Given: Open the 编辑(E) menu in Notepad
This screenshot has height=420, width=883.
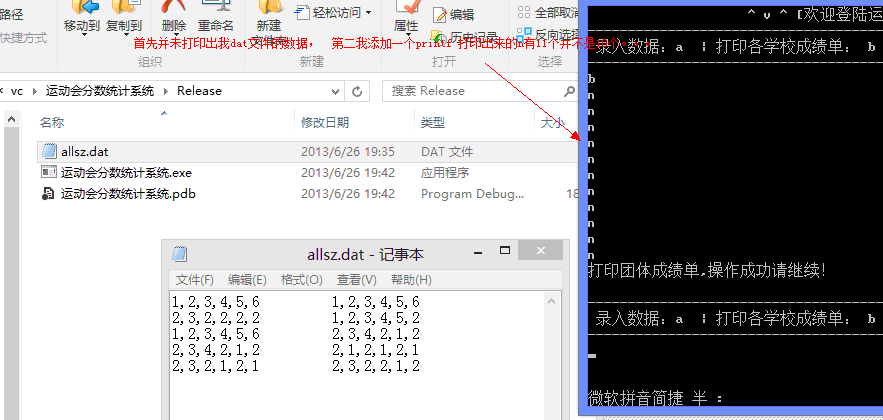Looking at the screenshot, I should coord(247,280).
